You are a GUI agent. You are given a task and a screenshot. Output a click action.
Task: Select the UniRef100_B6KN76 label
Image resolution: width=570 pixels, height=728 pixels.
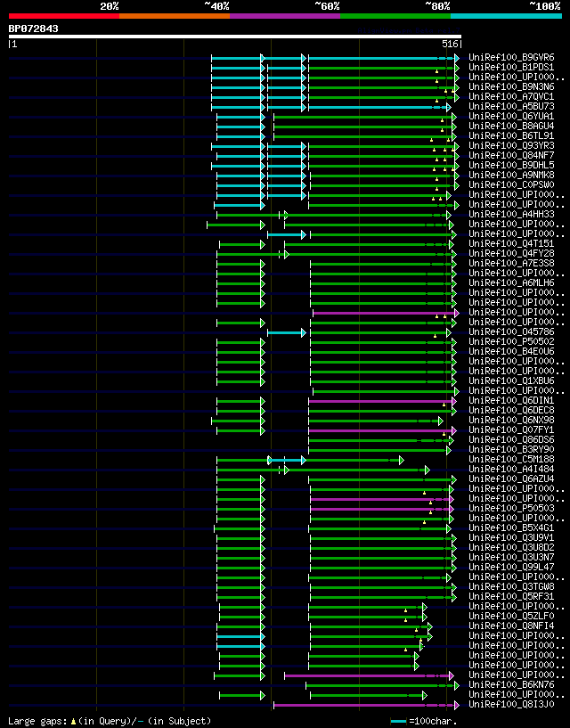click(x=511, y=685)
